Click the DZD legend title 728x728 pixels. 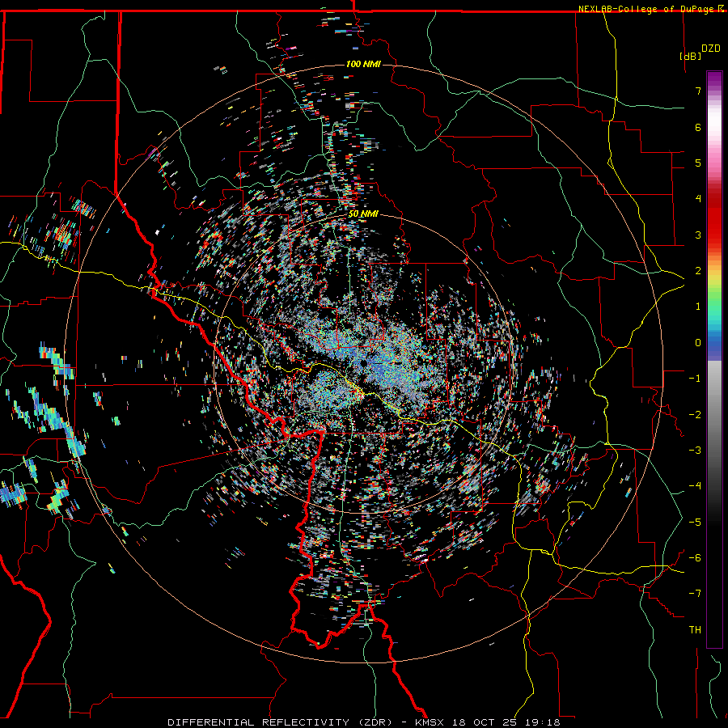(710, 49)
